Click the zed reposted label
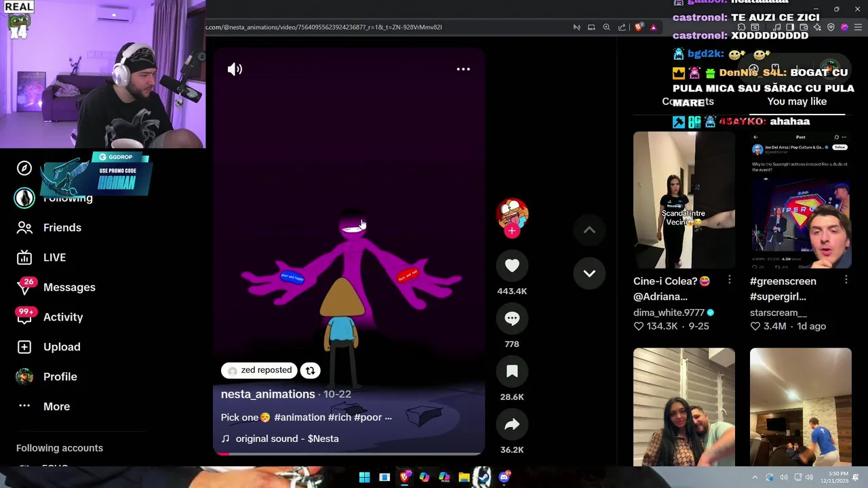This screenshot has width=868, height=488. pyautogui.click(x=259, y=370)
